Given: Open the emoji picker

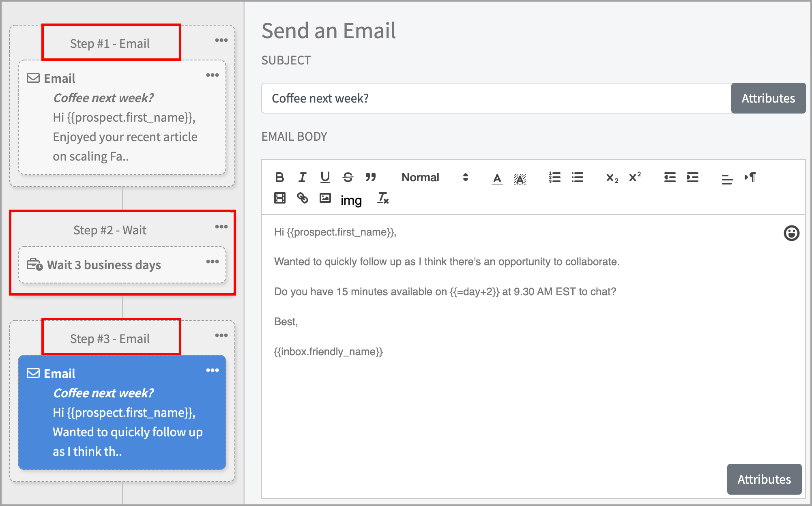Looking at the screenshot, I should pos(791,233).
